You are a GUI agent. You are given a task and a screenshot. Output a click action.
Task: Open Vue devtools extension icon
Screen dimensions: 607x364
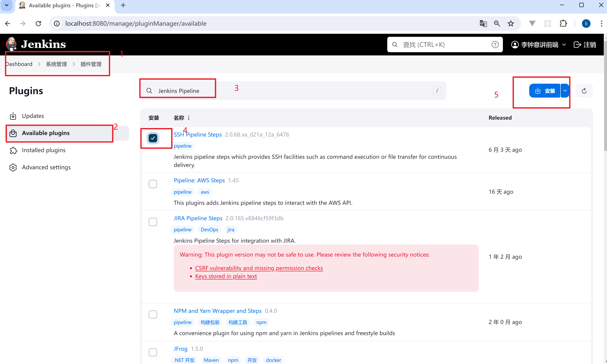532,24
